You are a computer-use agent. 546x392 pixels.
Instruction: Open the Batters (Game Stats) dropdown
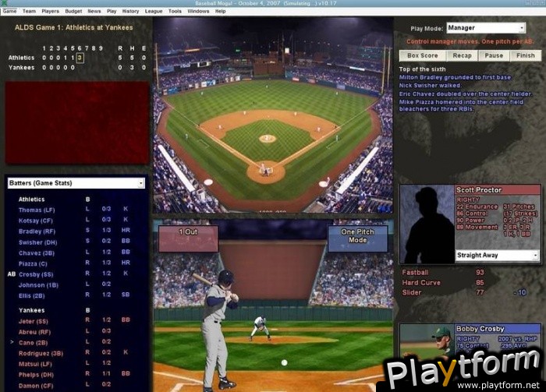tap(76, 183)
